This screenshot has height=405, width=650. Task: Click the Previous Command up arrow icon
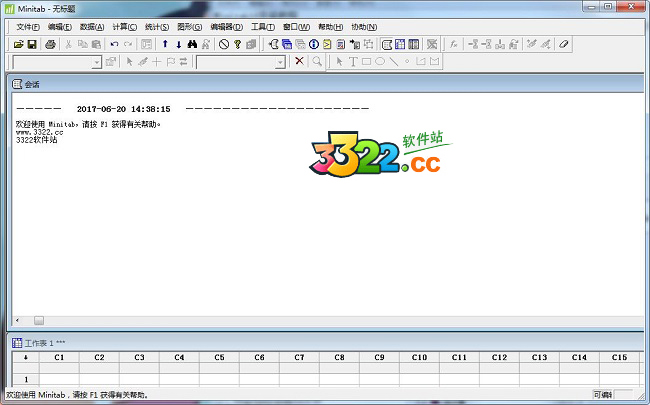(166, 44)
